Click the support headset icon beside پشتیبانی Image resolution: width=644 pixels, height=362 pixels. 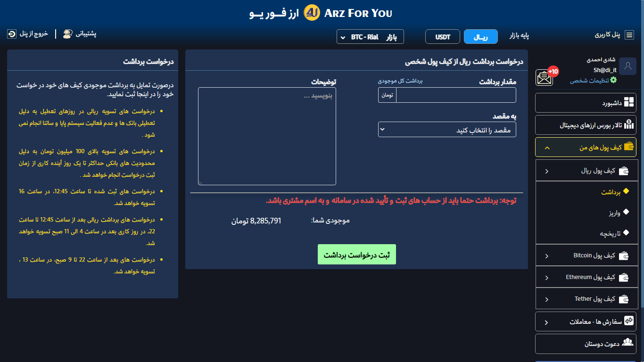[67, 34]
